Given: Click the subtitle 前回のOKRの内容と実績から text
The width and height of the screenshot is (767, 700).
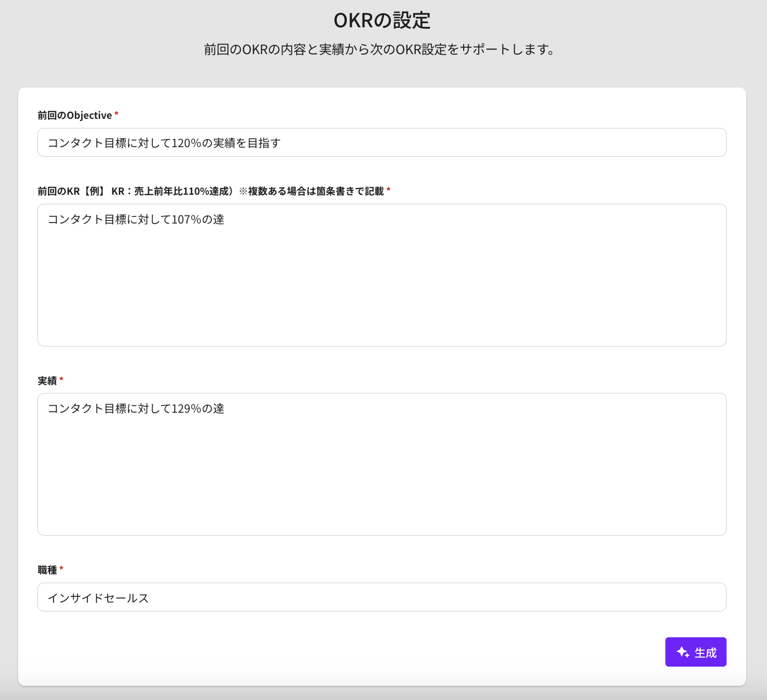Looking at the screenshot, I should pos(379,50).
